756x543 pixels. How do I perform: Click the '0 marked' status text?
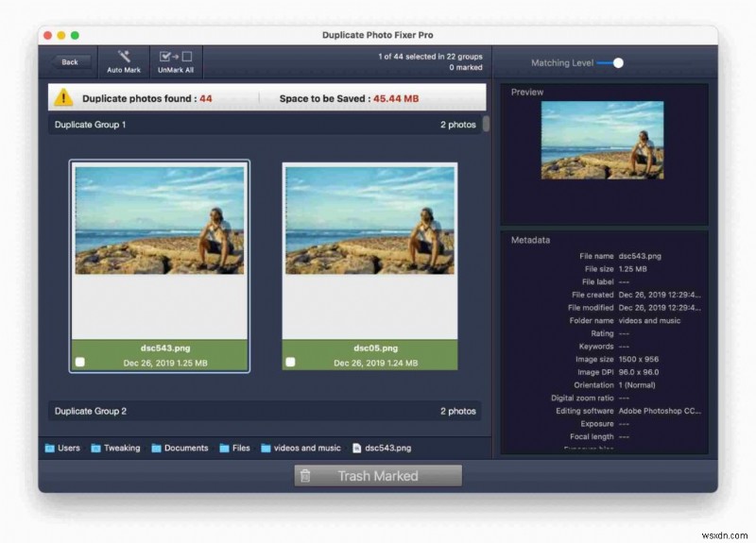(466, 67)
